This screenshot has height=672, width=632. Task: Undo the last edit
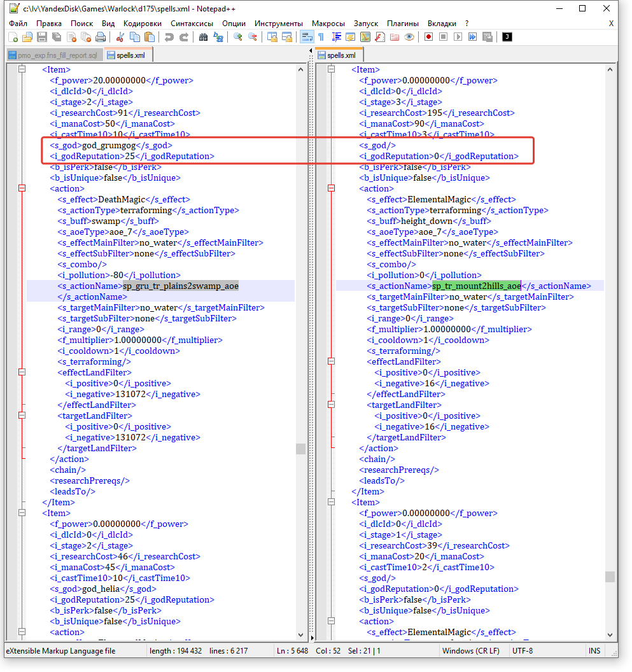[169, 38]
